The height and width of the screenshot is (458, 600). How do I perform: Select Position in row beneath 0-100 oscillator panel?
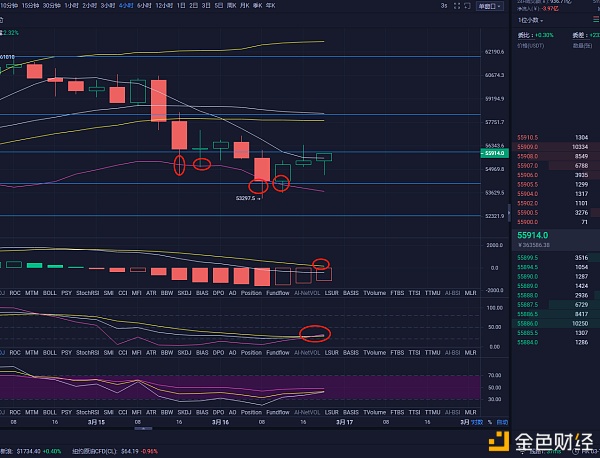pos(251,353)
